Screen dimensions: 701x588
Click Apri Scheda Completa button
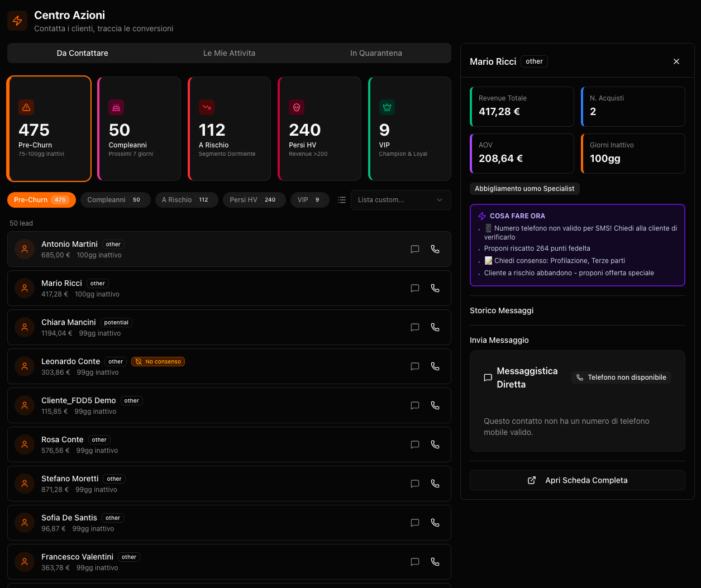pos(577,480)
